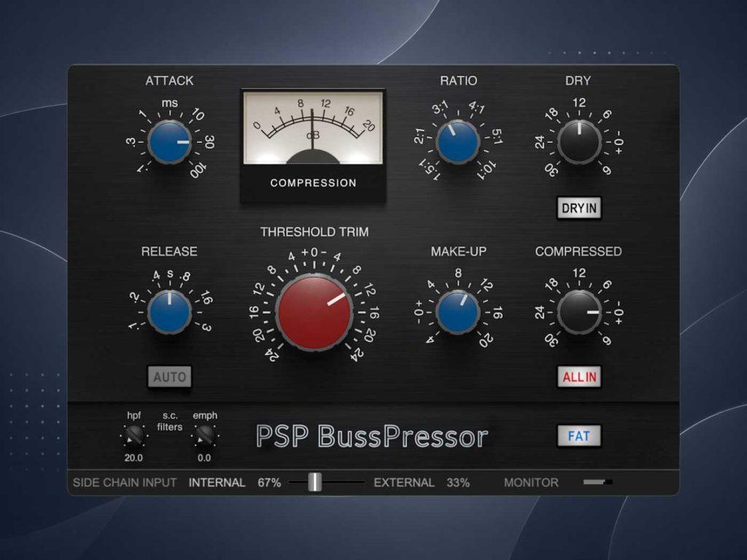
Task: Click the 30 mark on ATTACK dial
Action: click(x=209, y=141)
